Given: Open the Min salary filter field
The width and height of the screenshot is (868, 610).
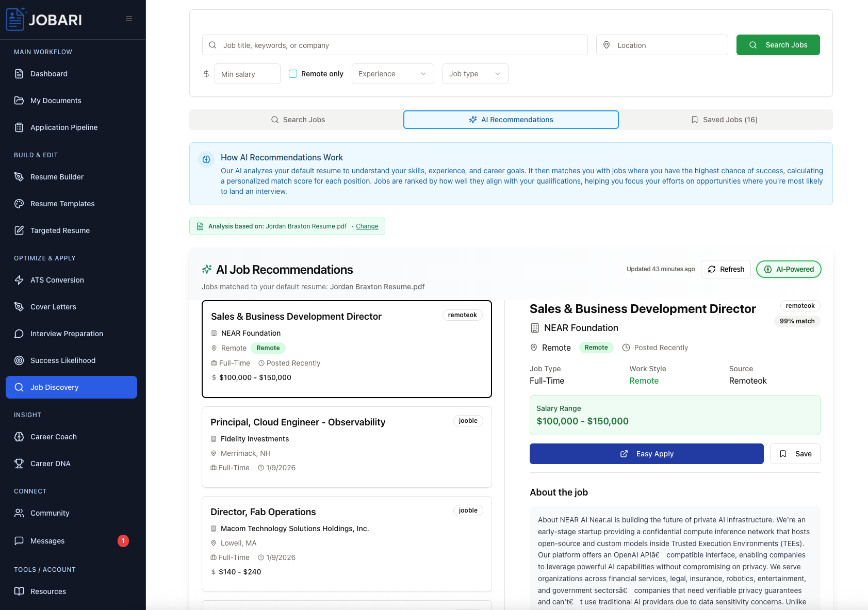Looking at the screenshot, I should (x=247, y=74).
